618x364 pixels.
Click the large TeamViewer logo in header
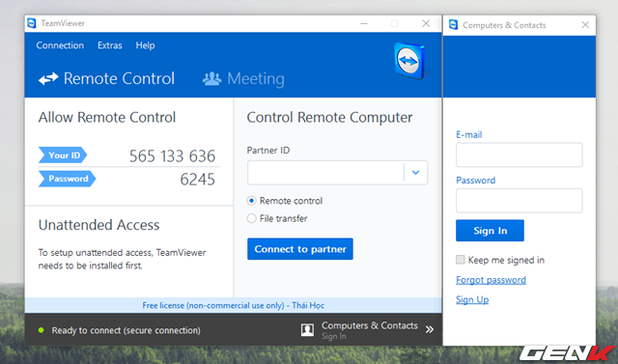click(409, 61)
